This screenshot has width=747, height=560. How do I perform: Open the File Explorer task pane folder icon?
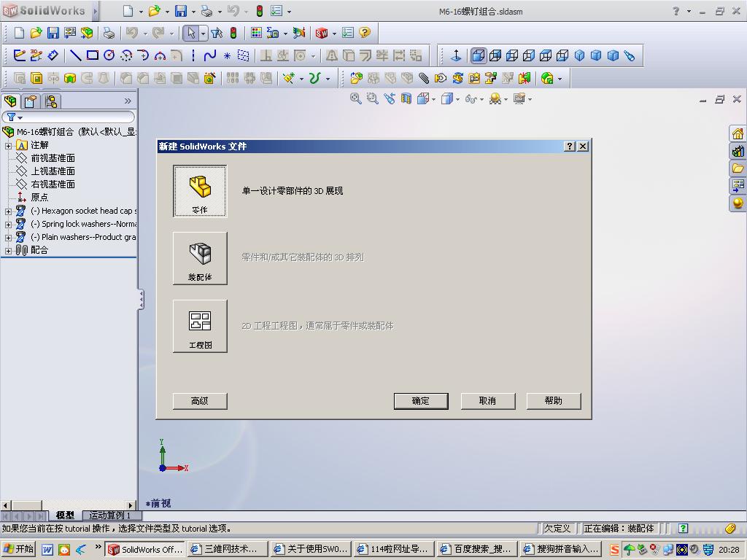click(738, 168)
